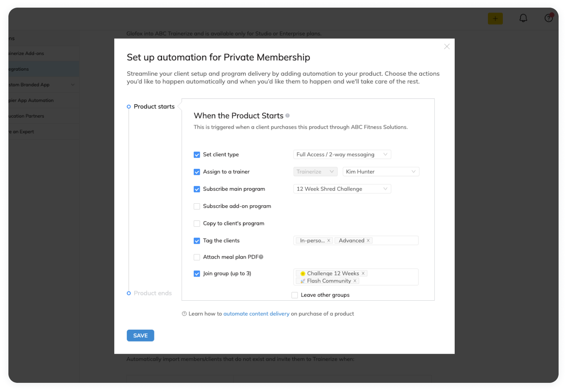567x392 pixels.
Task: Close the automation setup dialog
Action: (x=447, y=47)
